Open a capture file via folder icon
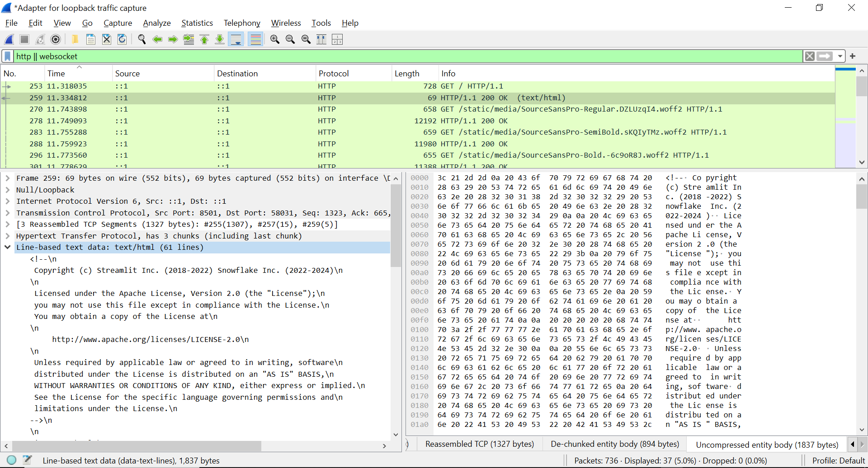Viewport: 868px width, 468px height. pos(75,39)
